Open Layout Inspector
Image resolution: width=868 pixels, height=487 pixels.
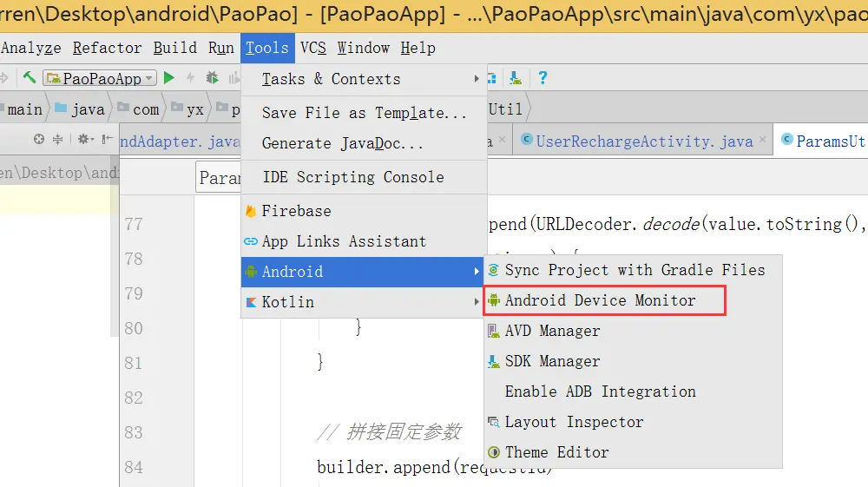(x=634, y=422)
